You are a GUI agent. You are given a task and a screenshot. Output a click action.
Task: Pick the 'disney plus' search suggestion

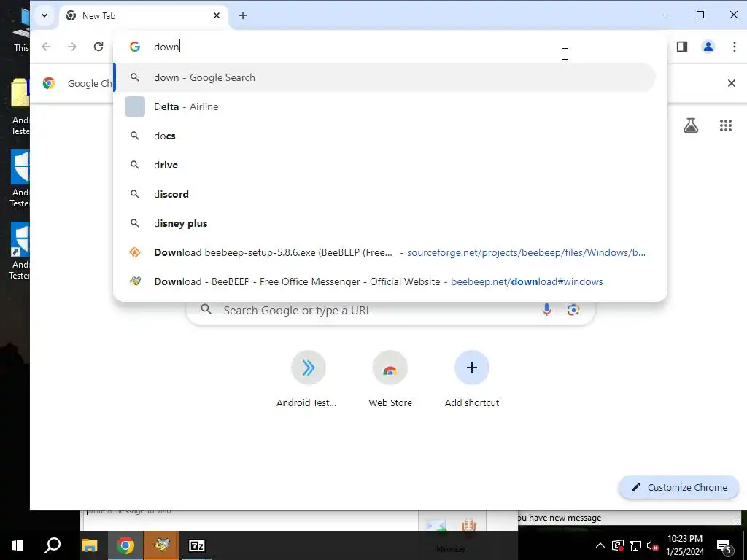click(x=385, y=223)
